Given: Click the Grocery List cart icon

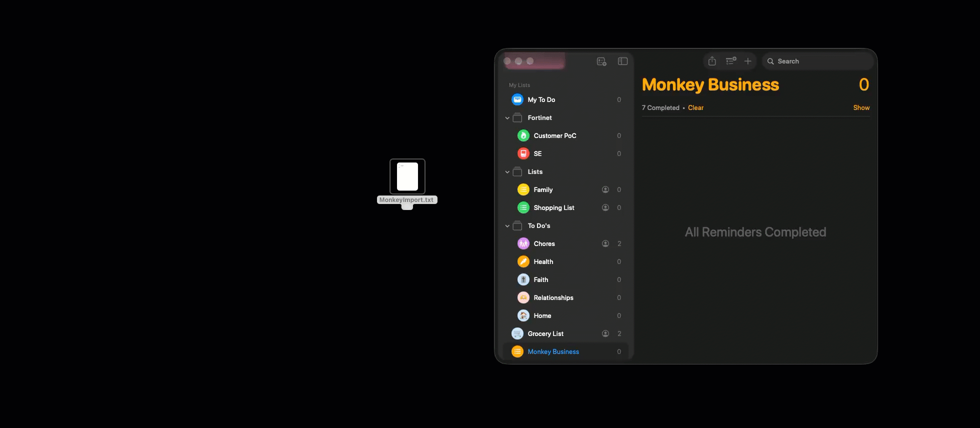Looking at the screenshot, I should point(517,333).
